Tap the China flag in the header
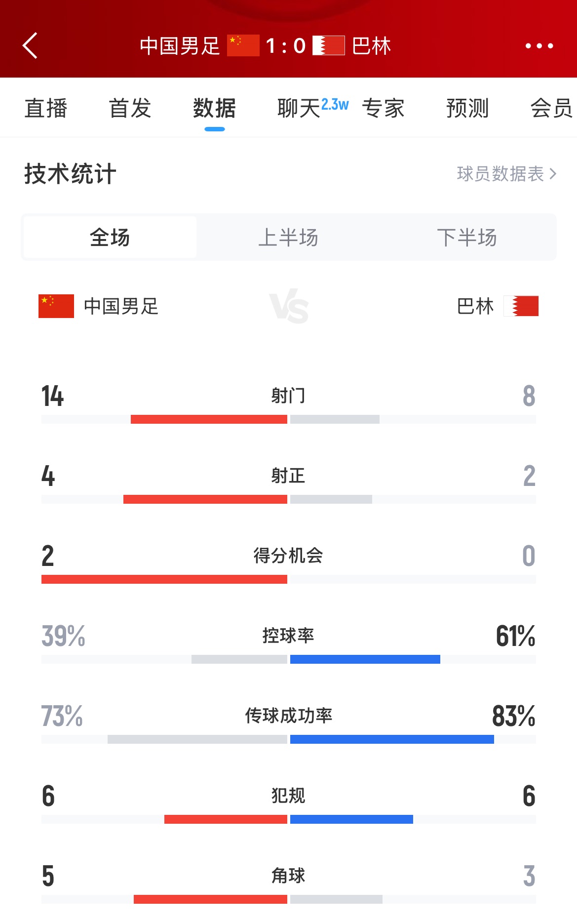This screenshot has height=924, width=577. (x=243, y=46)
